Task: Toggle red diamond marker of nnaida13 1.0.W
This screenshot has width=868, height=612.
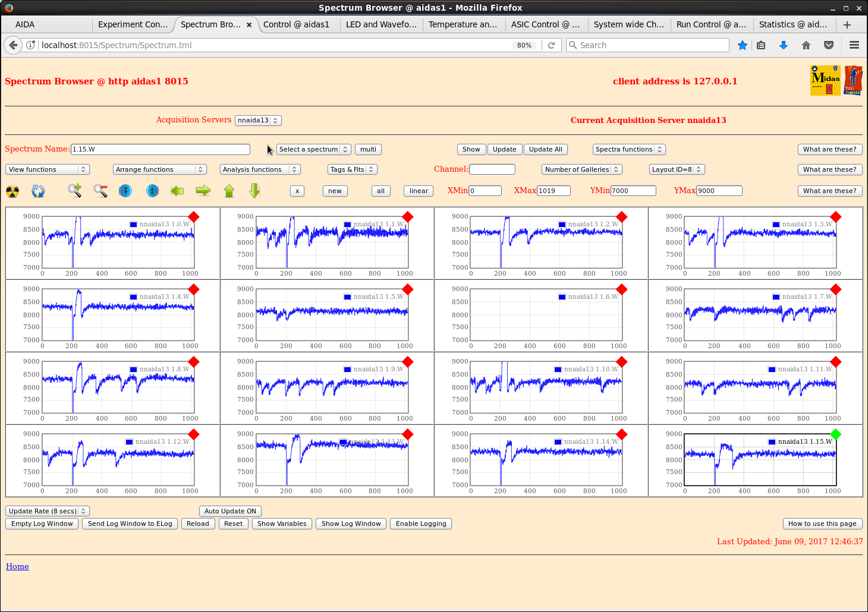Action: (194, 217)
